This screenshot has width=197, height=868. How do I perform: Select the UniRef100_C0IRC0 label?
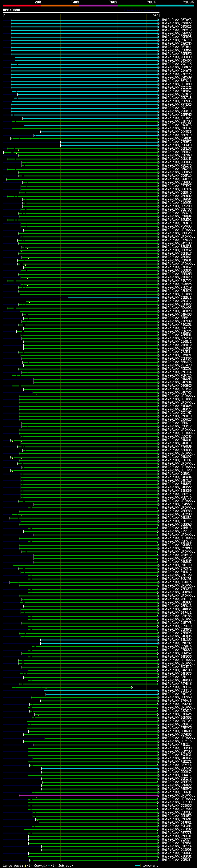[176, 389]
